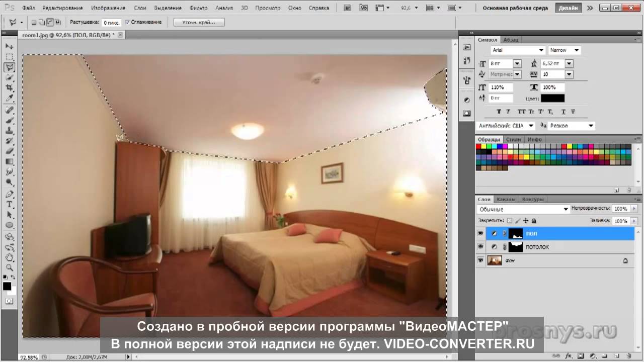Click the ПОЛ layer mask thumbnail
Viewport: 644px width, 362px height.
coord(516,233)
